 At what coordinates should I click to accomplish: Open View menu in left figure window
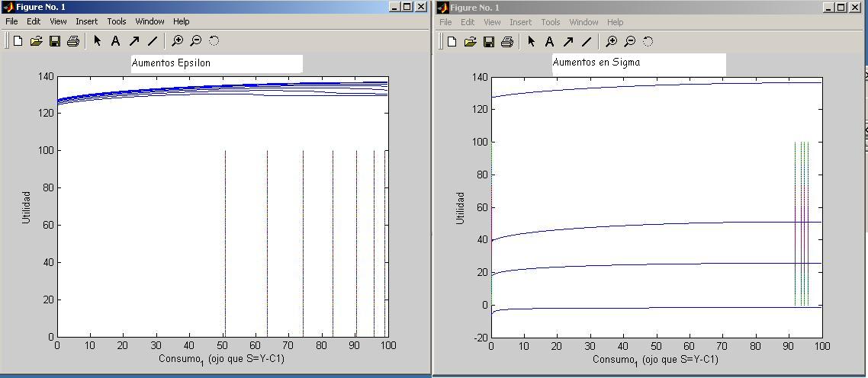tap(58, 21)
